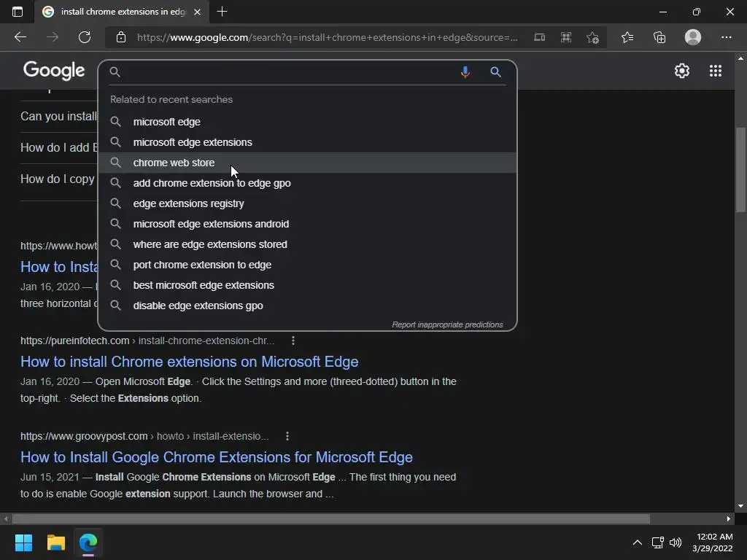Screen dimensions: 747x560
Task: Pick 'microsoft edge extensions android' suggestion
Action: 307,224
